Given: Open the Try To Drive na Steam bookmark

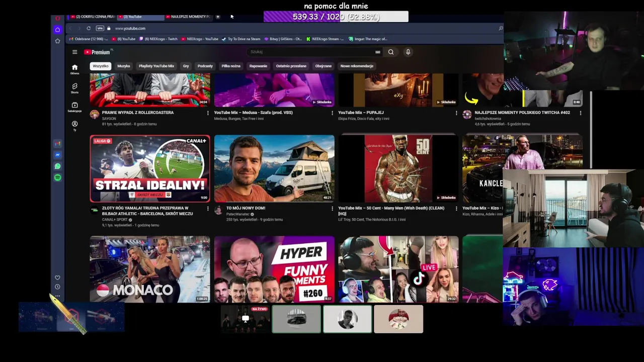Looking at the screenshot, I should click(x=241, y=39).
